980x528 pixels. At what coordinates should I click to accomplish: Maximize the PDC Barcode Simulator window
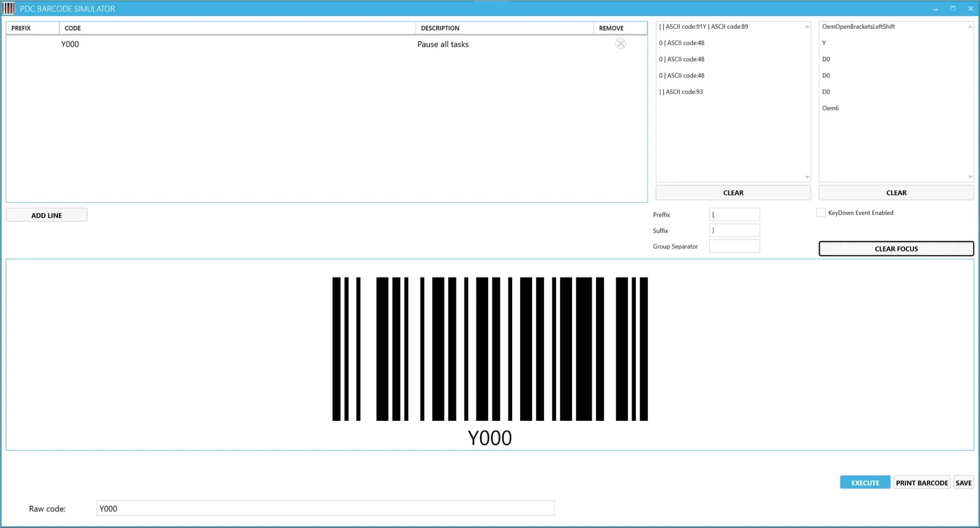click(x=953, y=9)
